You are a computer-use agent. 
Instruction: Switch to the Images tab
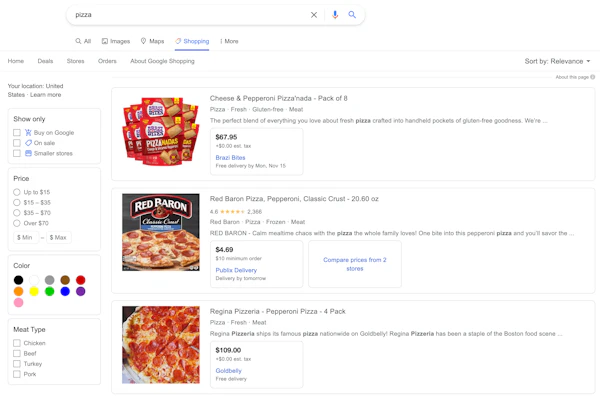point(116,41)
